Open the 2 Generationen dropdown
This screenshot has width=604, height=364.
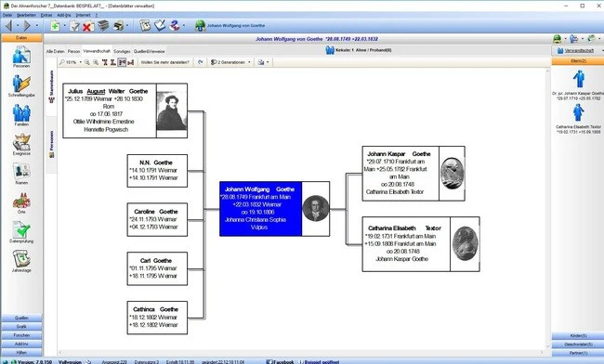(230, 62)
